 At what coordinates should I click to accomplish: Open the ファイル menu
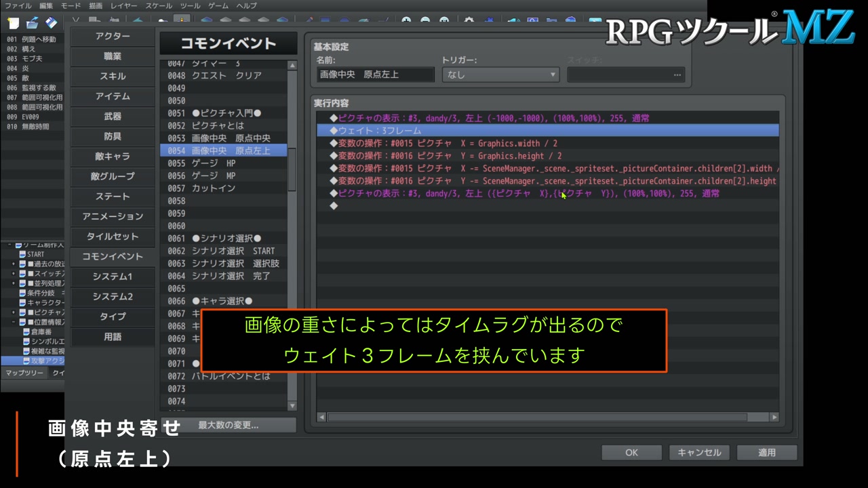(18, 5)
